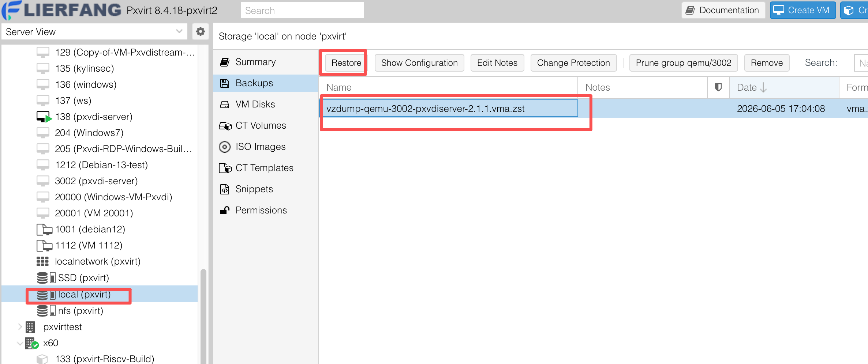
Task: Click the template icon beside 1001 (debian12)
Action: (x=44, y=230)
